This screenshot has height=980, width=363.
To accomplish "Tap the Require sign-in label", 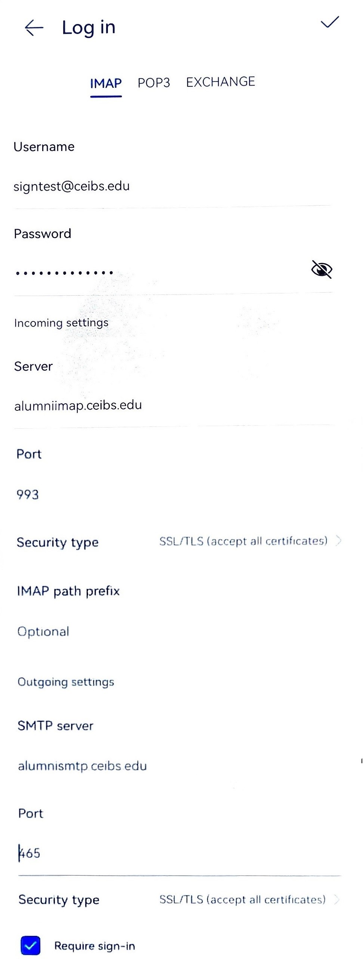I will point(94,946).
